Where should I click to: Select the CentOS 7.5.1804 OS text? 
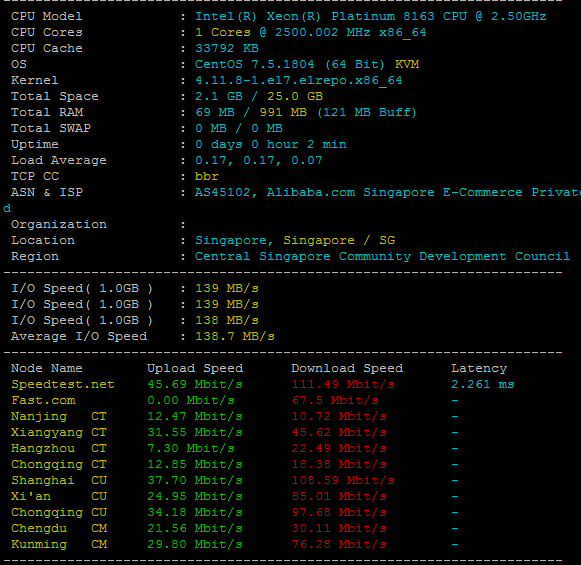click(x=255, y=64)
